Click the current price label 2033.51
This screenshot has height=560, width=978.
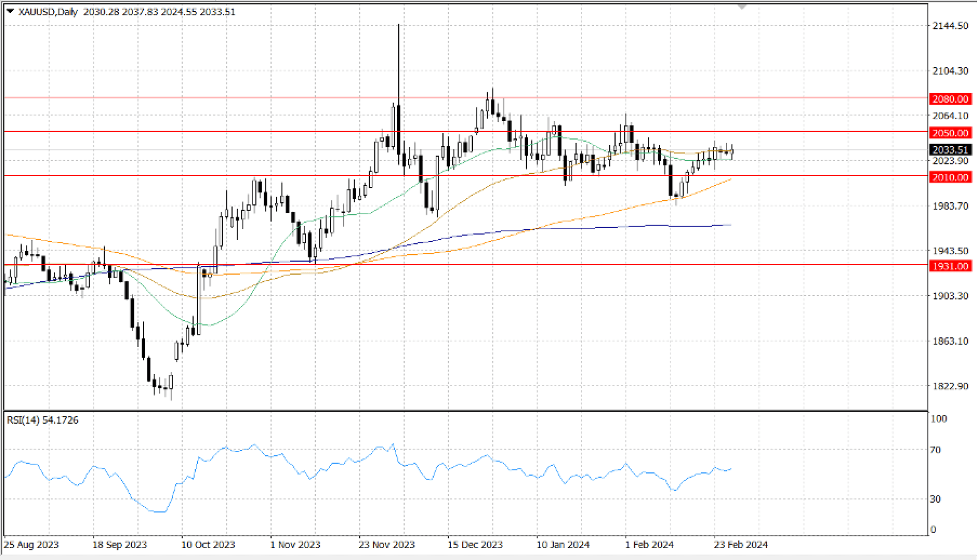tap(951, 149)
